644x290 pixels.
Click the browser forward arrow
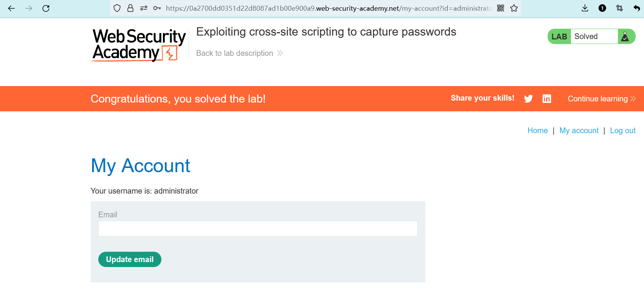(x=29, y=8)
